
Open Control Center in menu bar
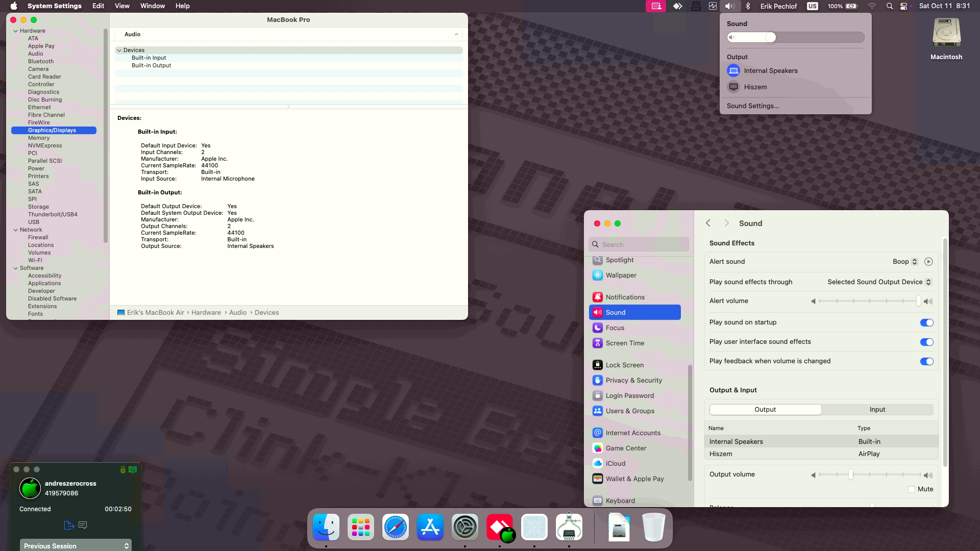click(904, 6)
